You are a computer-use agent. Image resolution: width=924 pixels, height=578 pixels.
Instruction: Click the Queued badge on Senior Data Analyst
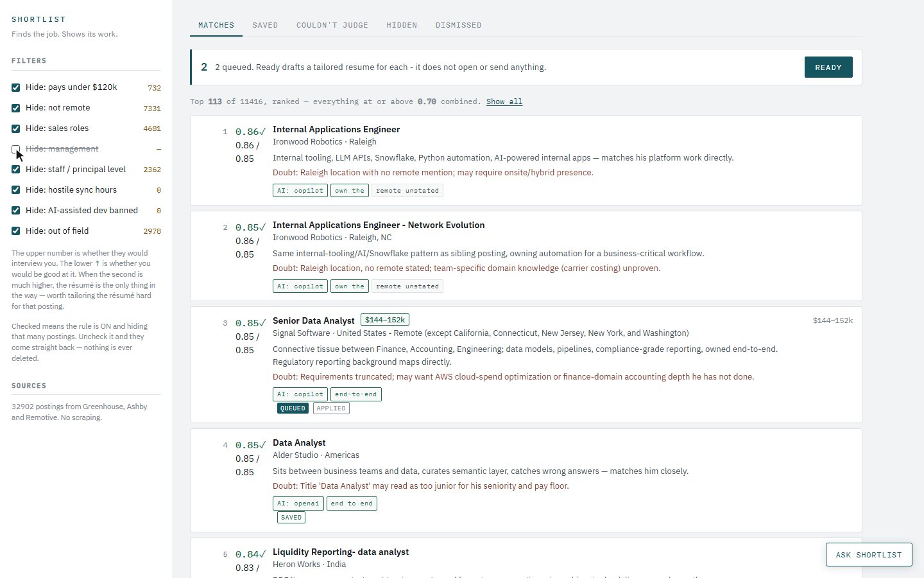293,408
